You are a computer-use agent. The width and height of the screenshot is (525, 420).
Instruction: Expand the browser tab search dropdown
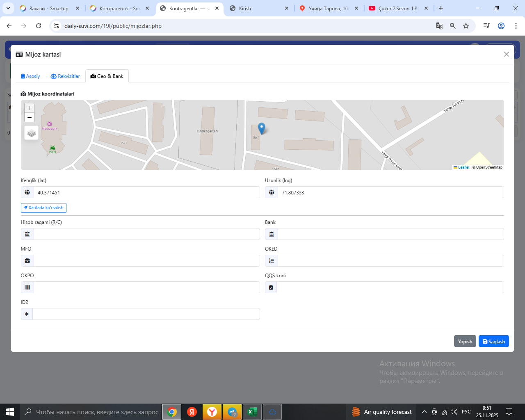point(8,8)
